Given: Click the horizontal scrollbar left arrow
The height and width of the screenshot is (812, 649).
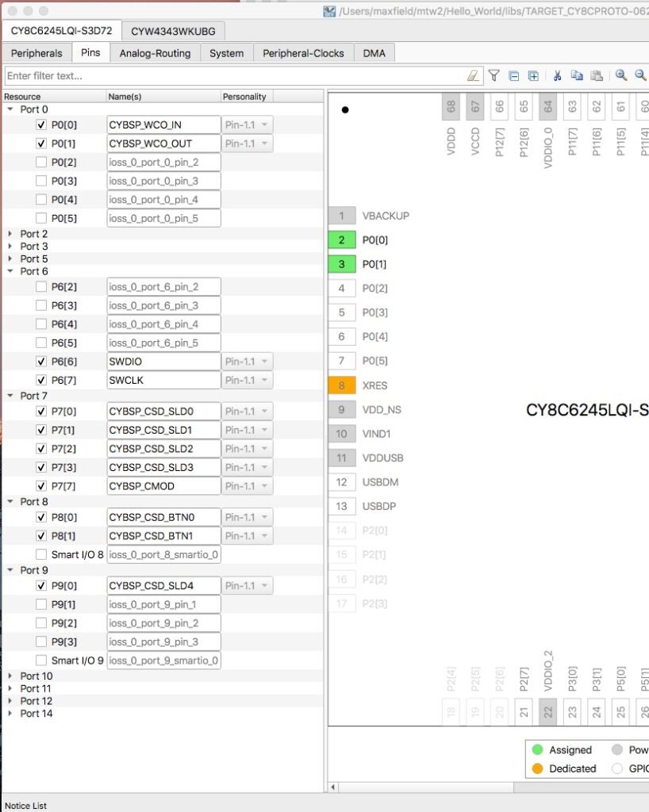Looking at the screenshot, I should pyautogui.click(x=333, y=787).
